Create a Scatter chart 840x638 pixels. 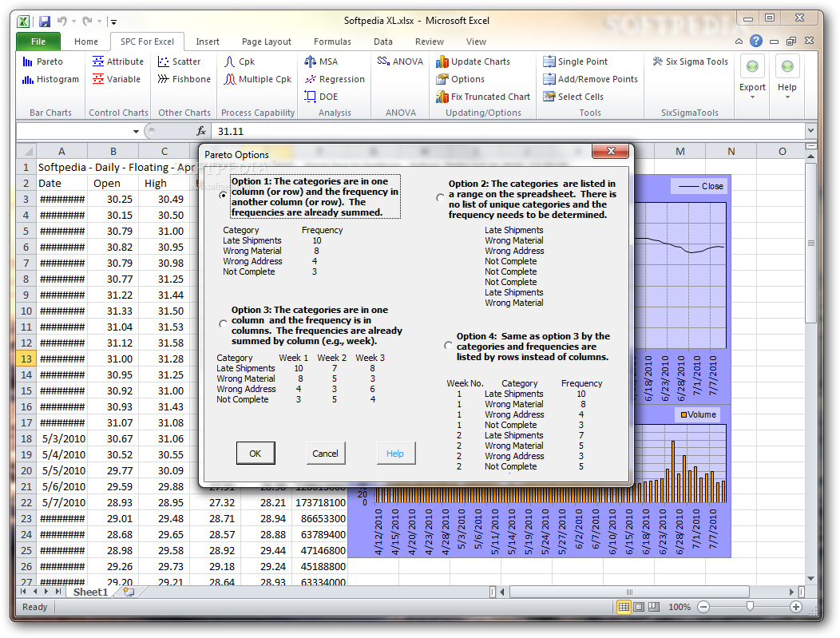[179, 61]
